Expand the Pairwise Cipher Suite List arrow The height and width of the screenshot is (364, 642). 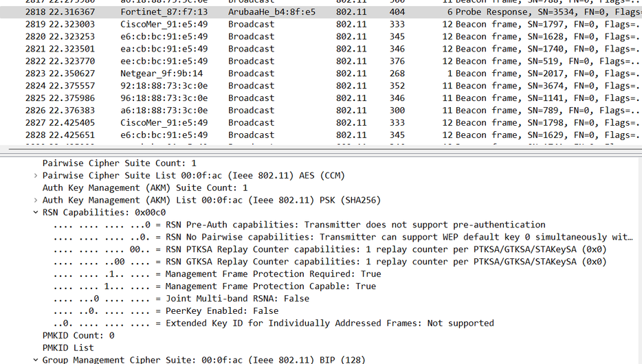coord(36,176)
